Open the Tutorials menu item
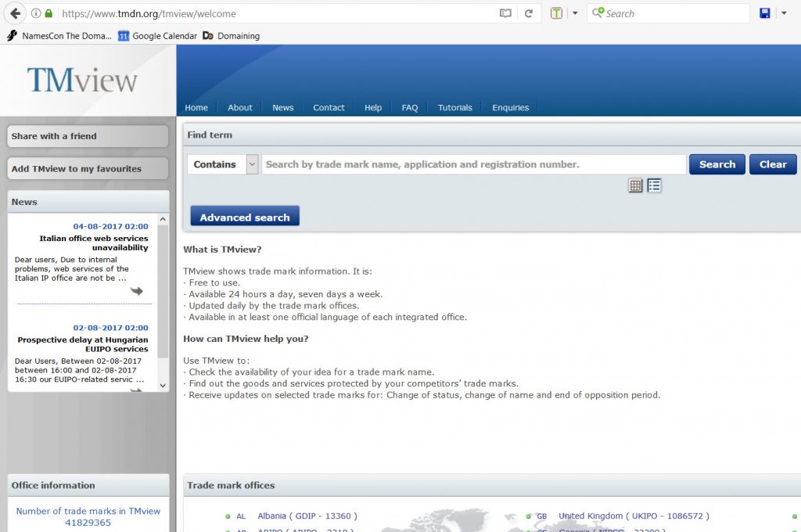 coord(455,108)
